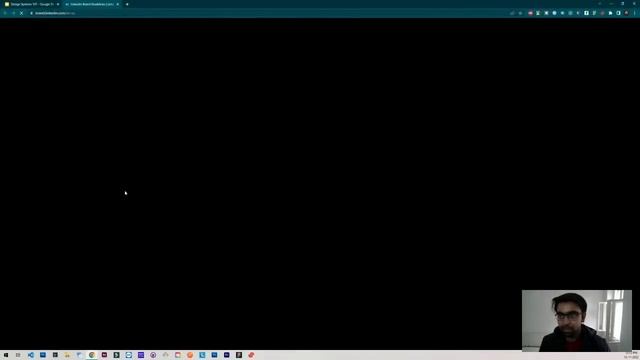Close the LinkedIn Brand Guidelines tab
The width and height of the screenshot is (640, 360).
coord(118,4)
